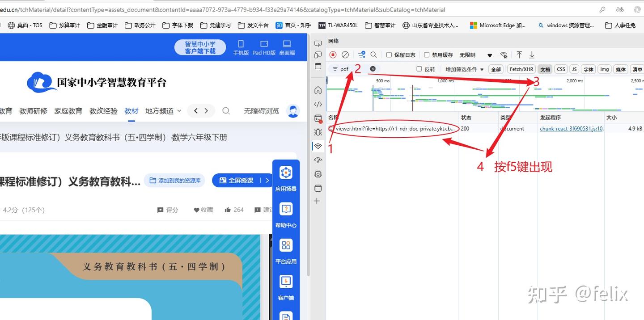
Task: Open the 无限制 throttling dropdown
Action: click(476, 55)
